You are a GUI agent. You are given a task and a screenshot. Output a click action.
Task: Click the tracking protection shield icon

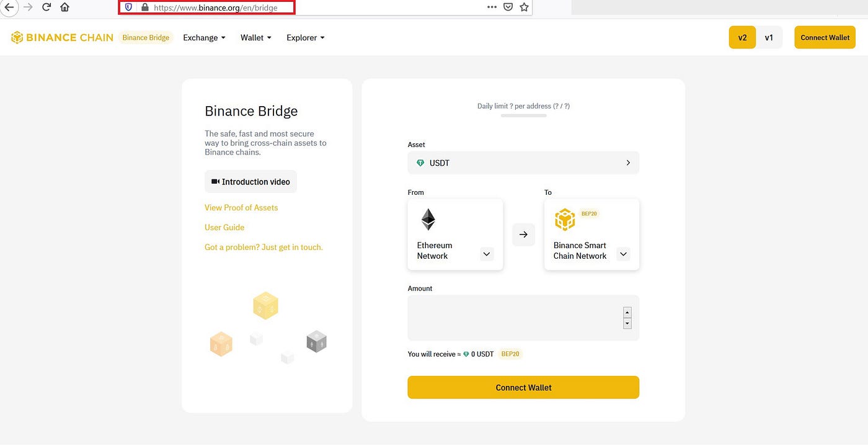point(129,7)
